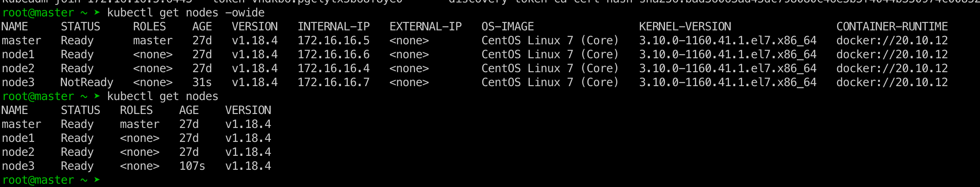Click the NotReady status of node3

pyautogui.click(x=87, y=82)
